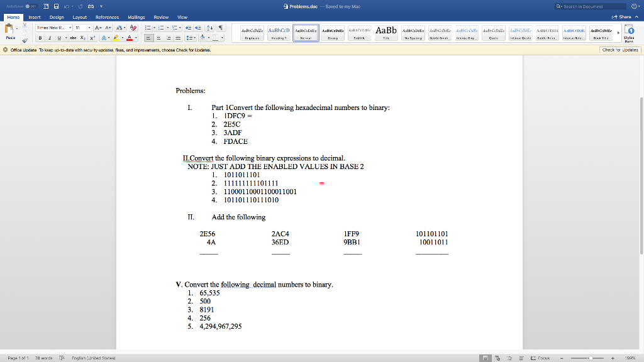Focus the Search in Document field
This screenshot has width=644, height=362.
[591, 6]
